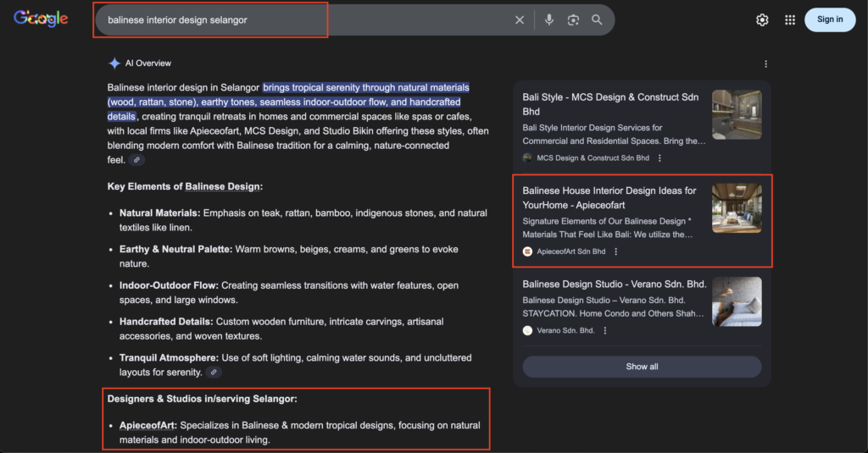Open Bali Style - MCS Design result
The height and width of the screenshot is (453, 868).
click(610, 104)
